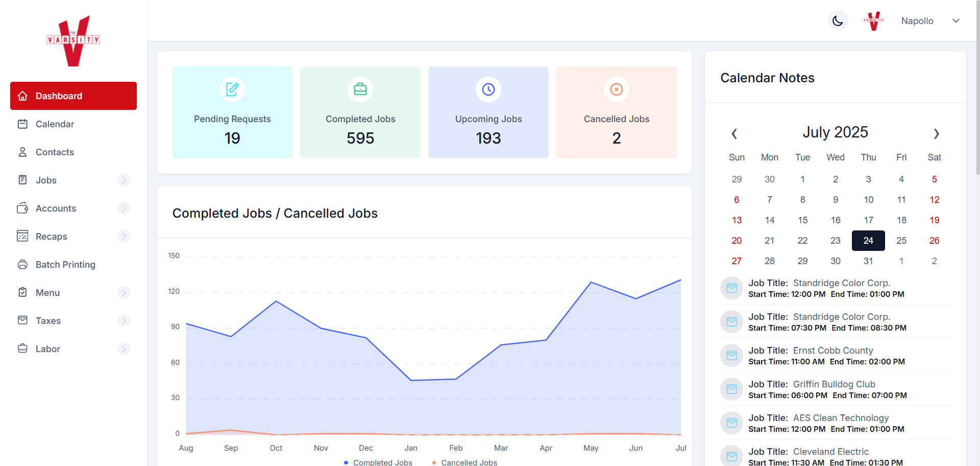The image size is (980, 466).
Task: Click the Completed Jobs briefcase icon
Action: click(x=360, y=89)
